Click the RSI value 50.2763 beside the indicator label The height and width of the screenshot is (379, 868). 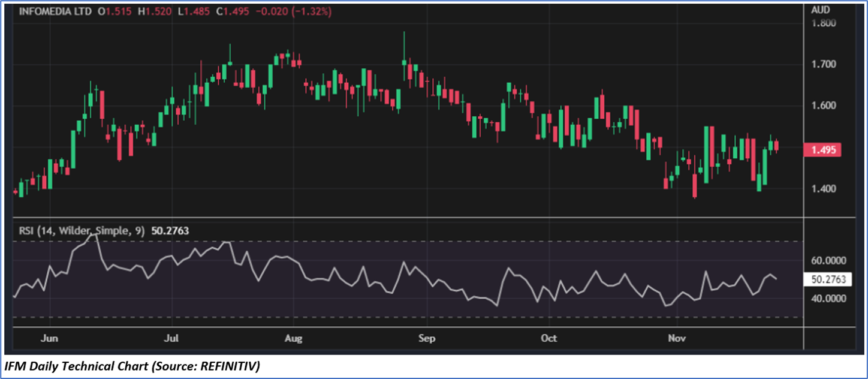click(169, 230)
